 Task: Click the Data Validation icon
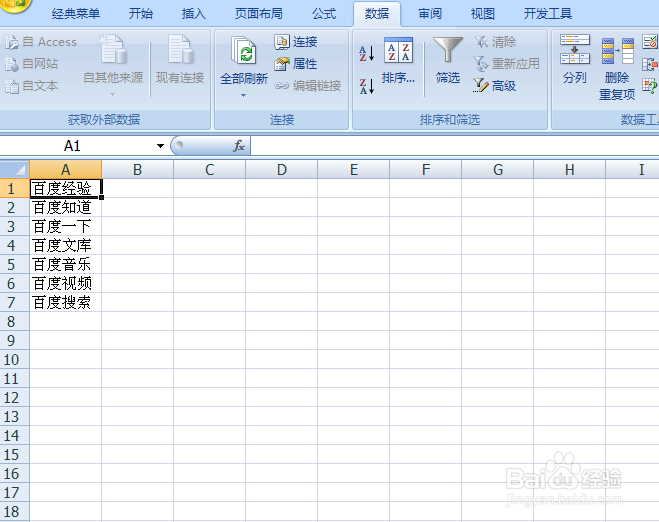point(650,42)
